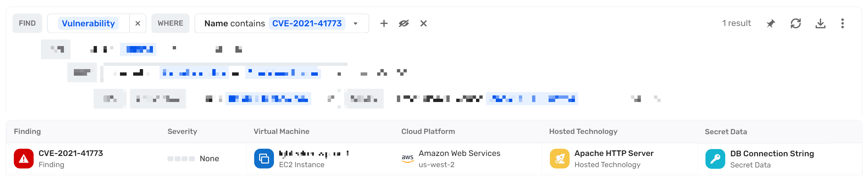Viewport: 868px width, 178px height.
Task: Remove the Name contains filter with X
Action: [424, 23]
